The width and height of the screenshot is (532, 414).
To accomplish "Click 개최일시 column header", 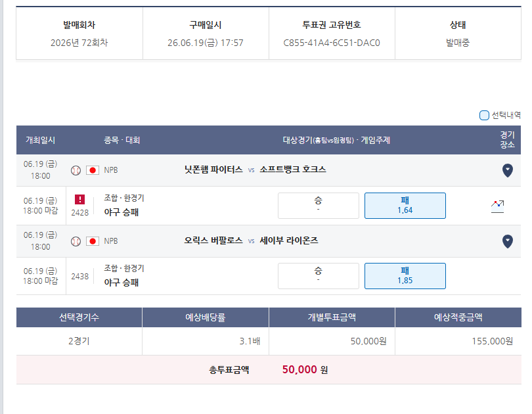I will tap(40, 140).
